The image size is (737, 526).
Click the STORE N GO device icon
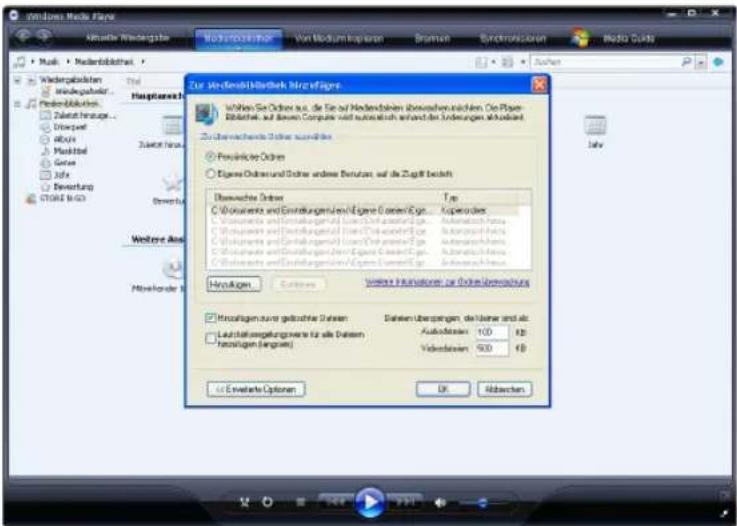pos(31,198)
